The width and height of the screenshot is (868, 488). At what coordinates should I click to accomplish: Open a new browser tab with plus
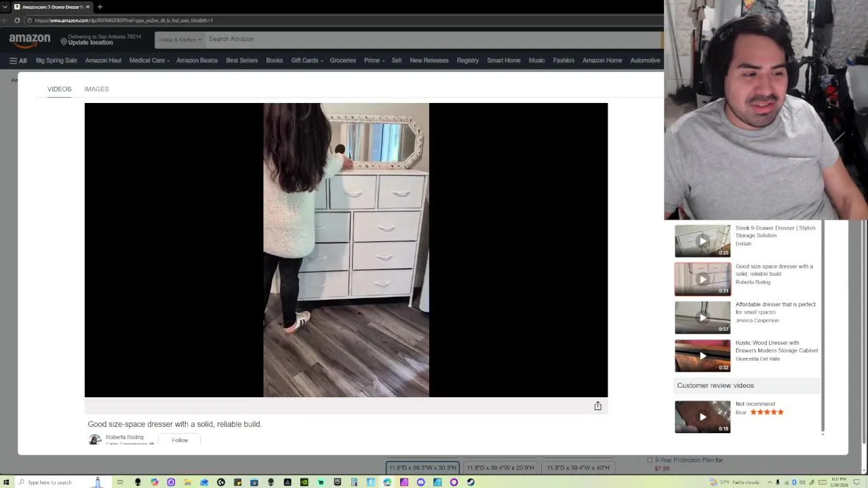point(100,7)
